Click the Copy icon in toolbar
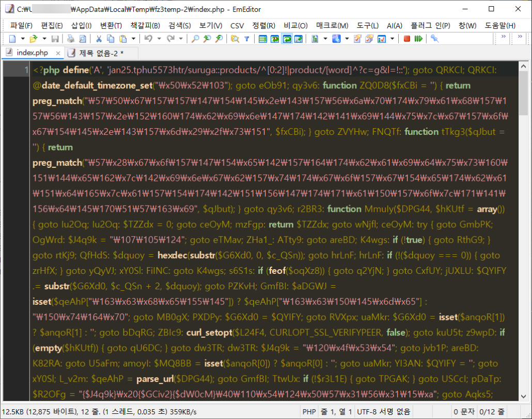This screenshot has width=532, height=419. click(111, 39)
